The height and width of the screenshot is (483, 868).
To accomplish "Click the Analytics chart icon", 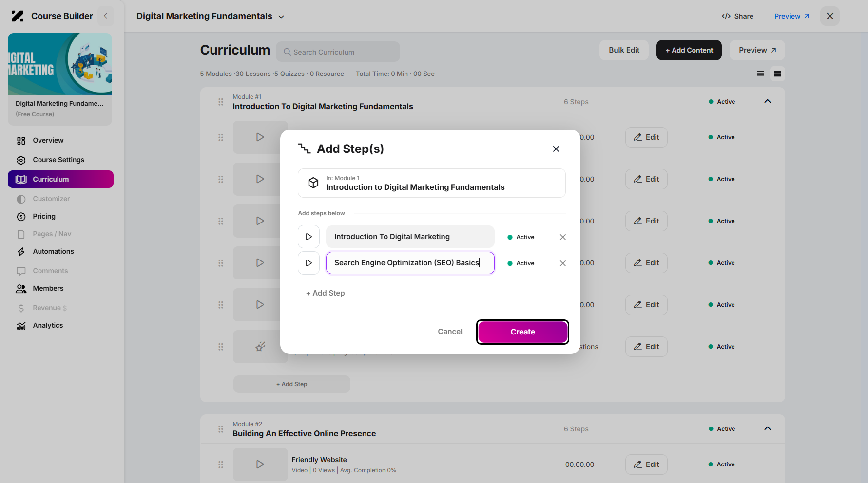I will click(x=21, y=326).
